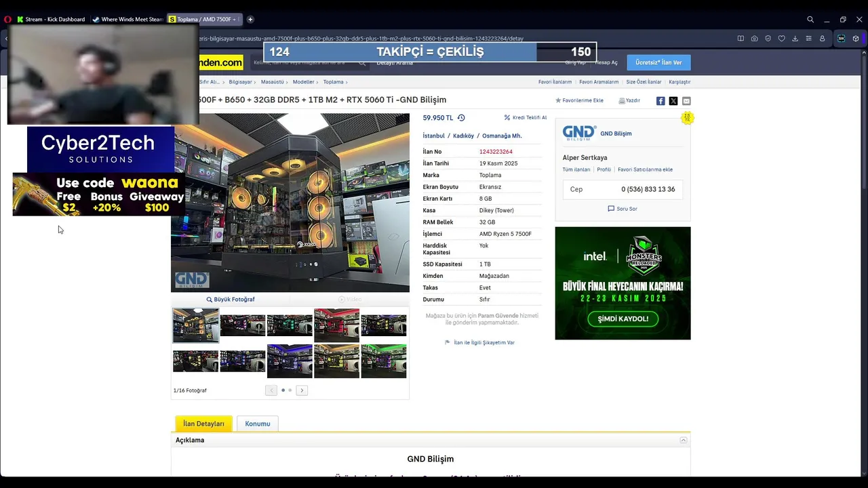Click Kadıköy location link

pyautogui.click(x=463, y=136)
